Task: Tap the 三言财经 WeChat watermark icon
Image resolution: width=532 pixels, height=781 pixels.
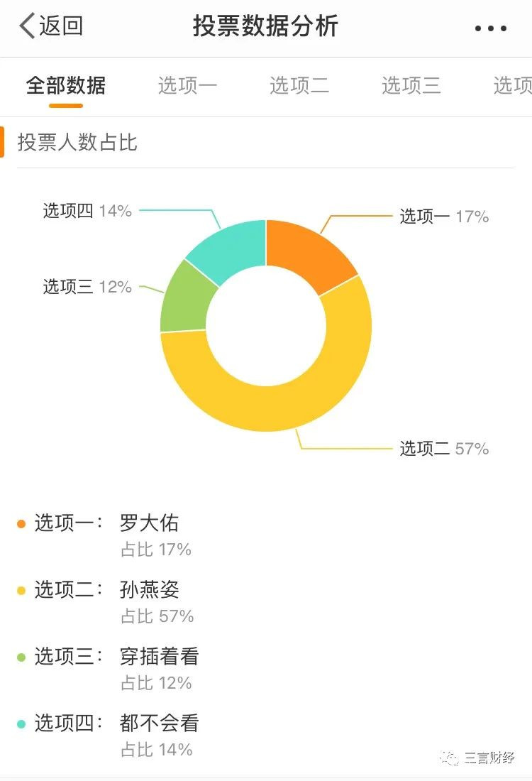Action: (449, 758)
